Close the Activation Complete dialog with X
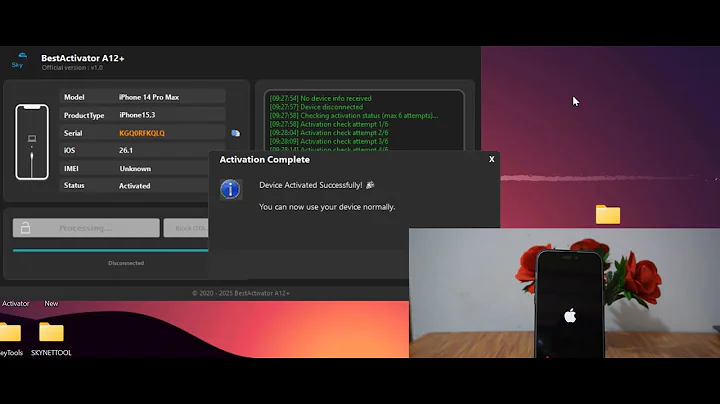This screenshot has width=720, height=404. (491, 159)
